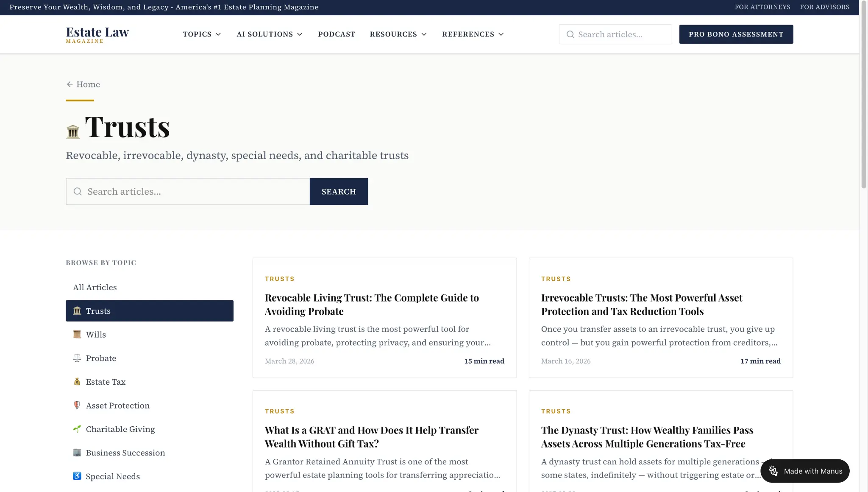Click the Special Needs wheelchair icon
This screenshot has height=492, width=868.
[x=77, y=476]
